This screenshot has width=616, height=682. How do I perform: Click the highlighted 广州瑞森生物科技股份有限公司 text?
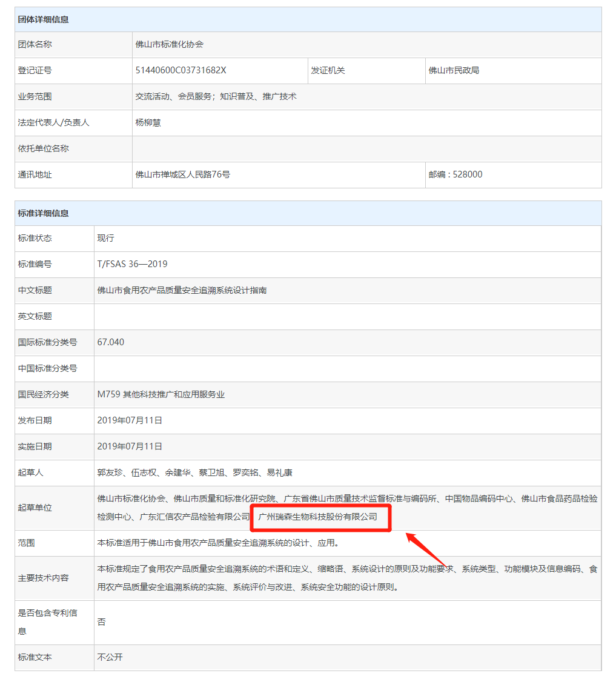click(x=318, y=517)
